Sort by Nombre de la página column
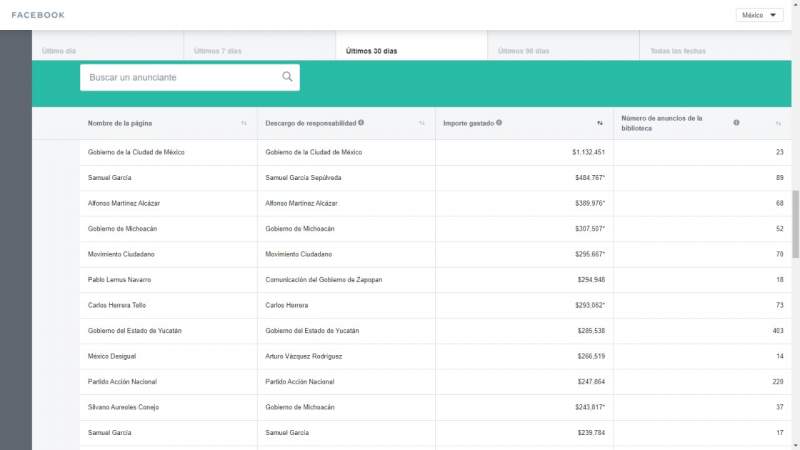800x450 pixels. (x=244, y=123)
